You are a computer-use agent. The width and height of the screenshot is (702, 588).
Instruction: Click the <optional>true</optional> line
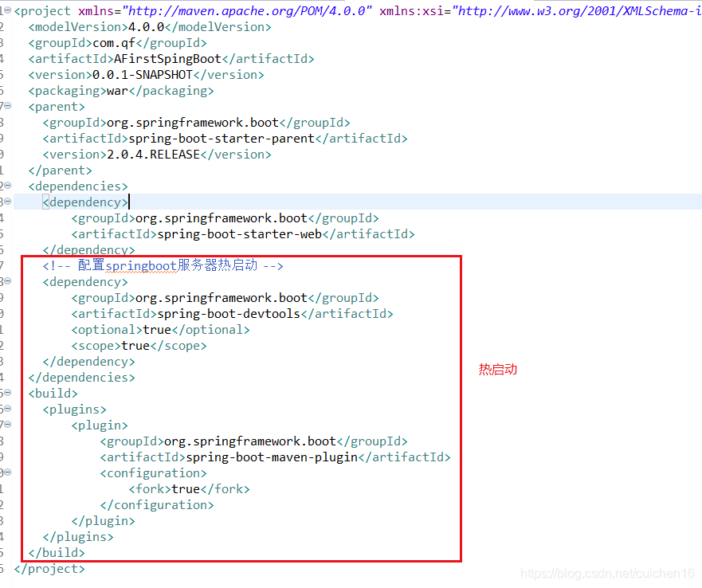coord(161,330)
